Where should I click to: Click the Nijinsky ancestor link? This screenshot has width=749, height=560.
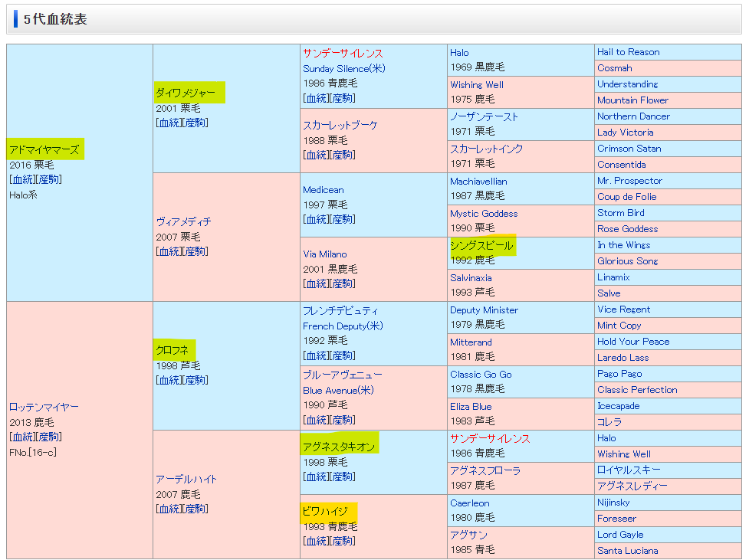pyautogui.click(x=613, y=503)
